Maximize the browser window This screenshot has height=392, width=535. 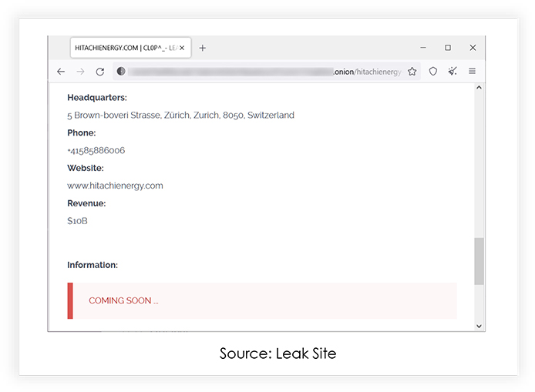(x=448, y=48)
